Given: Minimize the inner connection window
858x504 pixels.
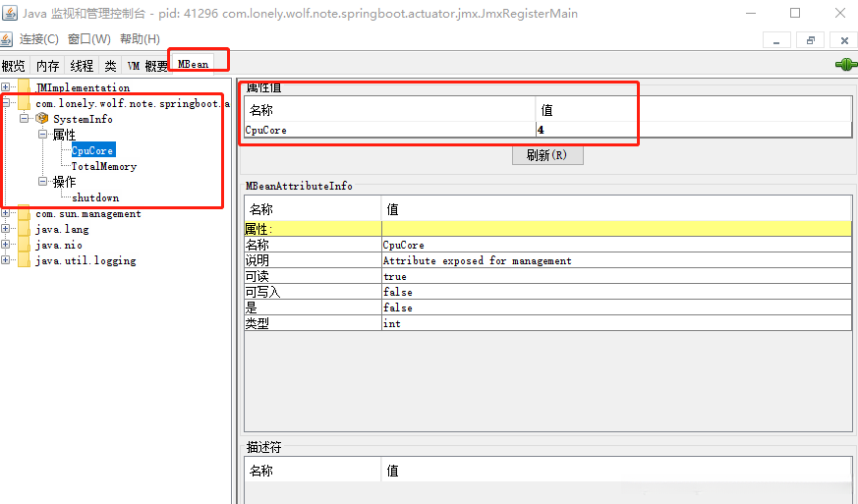Looking at the screenshot, I should coord(776,40).
